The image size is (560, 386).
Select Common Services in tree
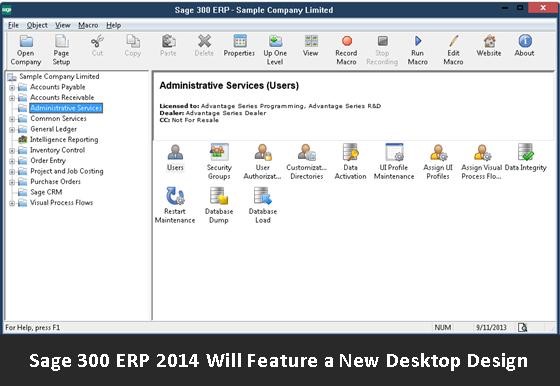(58, 119)
